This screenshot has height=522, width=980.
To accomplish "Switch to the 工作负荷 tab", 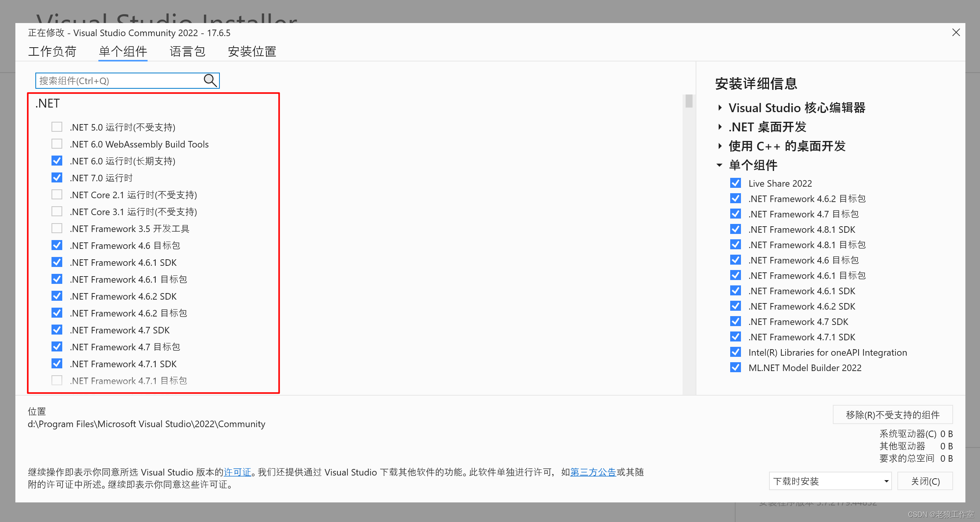I will (x=52, y=51).
